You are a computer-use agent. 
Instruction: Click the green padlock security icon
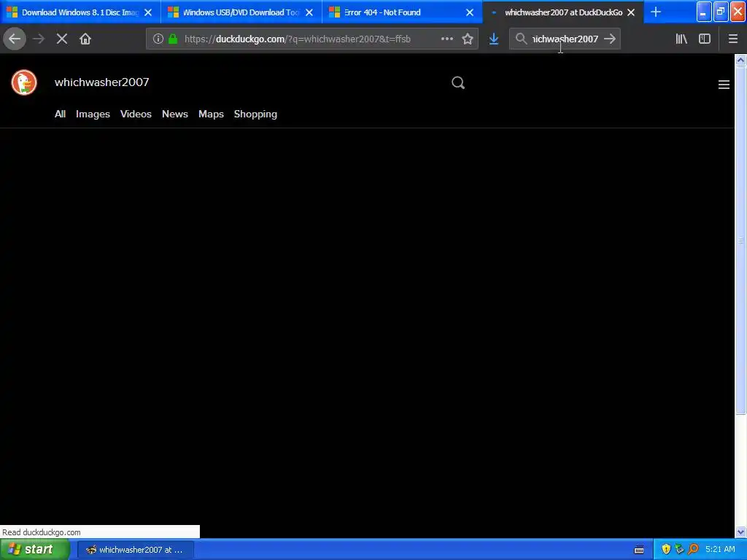(173, 39)
